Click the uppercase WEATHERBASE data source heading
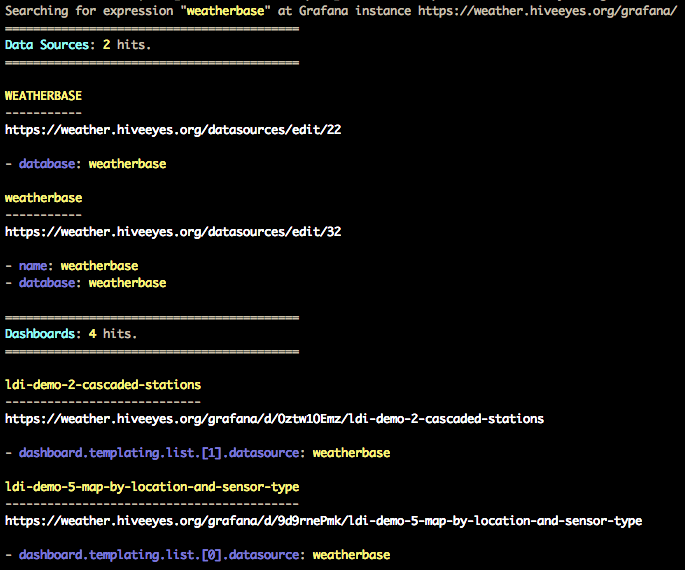Image resolution: width=685 pixels, height=570 pixels. click(x=43, y=96)
